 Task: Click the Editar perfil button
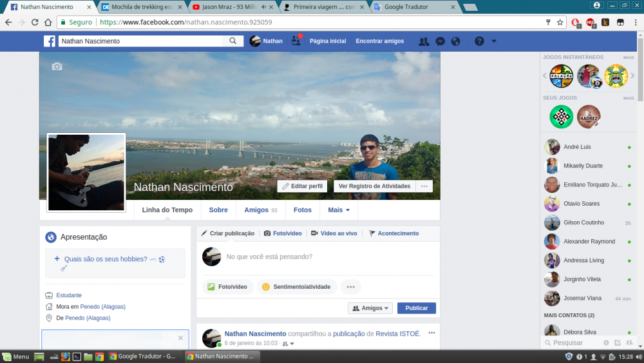302,186
